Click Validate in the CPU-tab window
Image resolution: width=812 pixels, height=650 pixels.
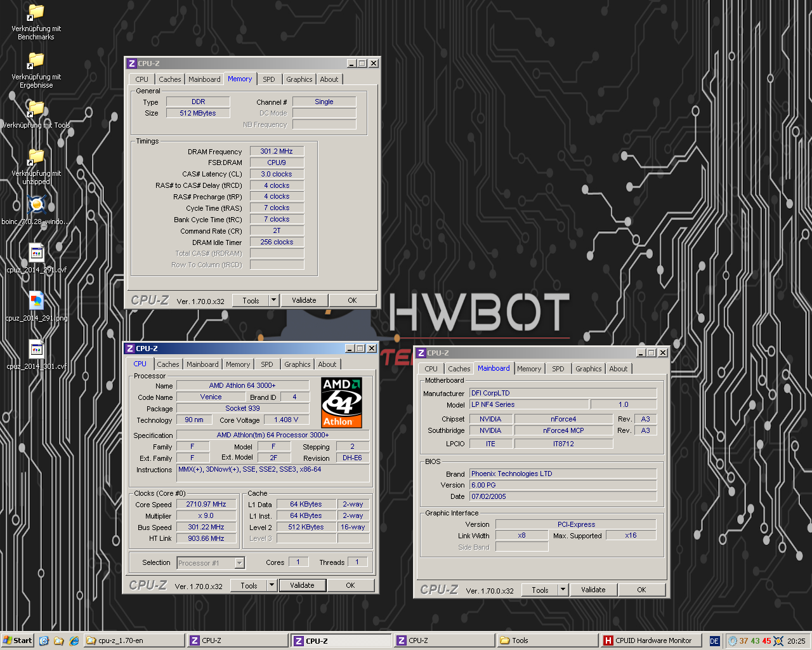(x=302, y=585)
